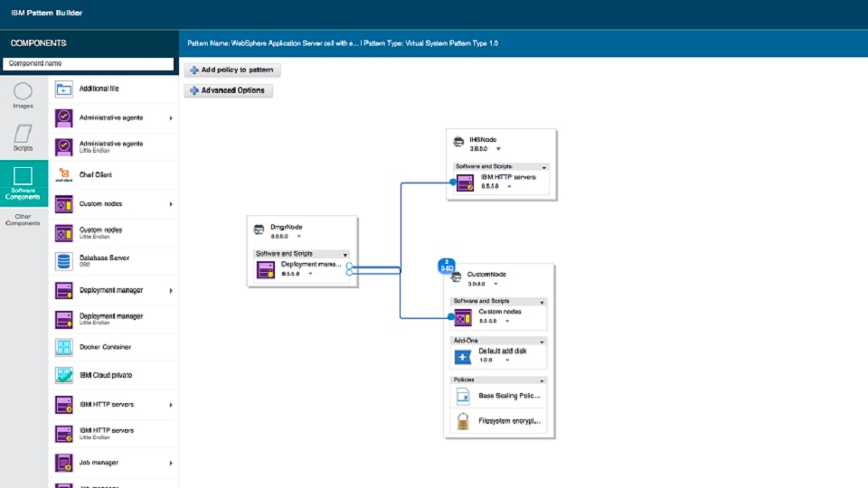868x488 pixels.
Task: Click Add policy to pattern button
Action: [232, 70]
